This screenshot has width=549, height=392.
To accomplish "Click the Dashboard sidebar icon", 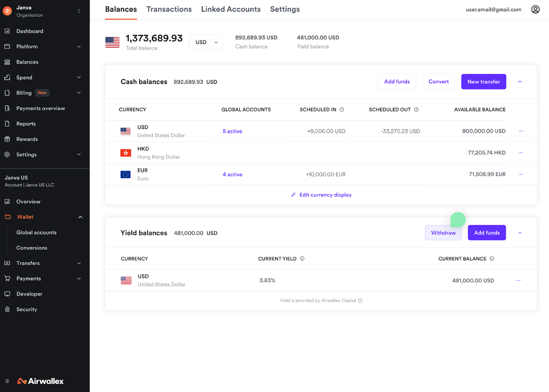I will click(7, 31).
